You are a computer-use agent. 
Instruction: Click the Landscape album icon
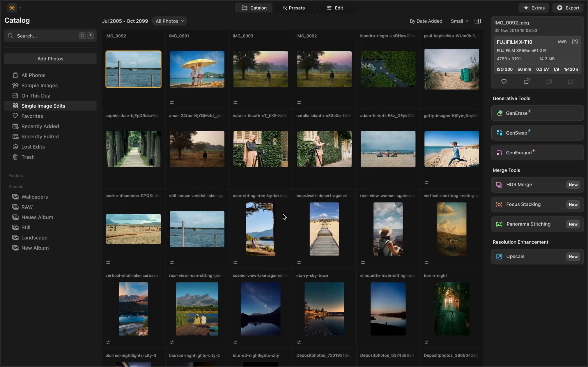(x=15, y=237)
